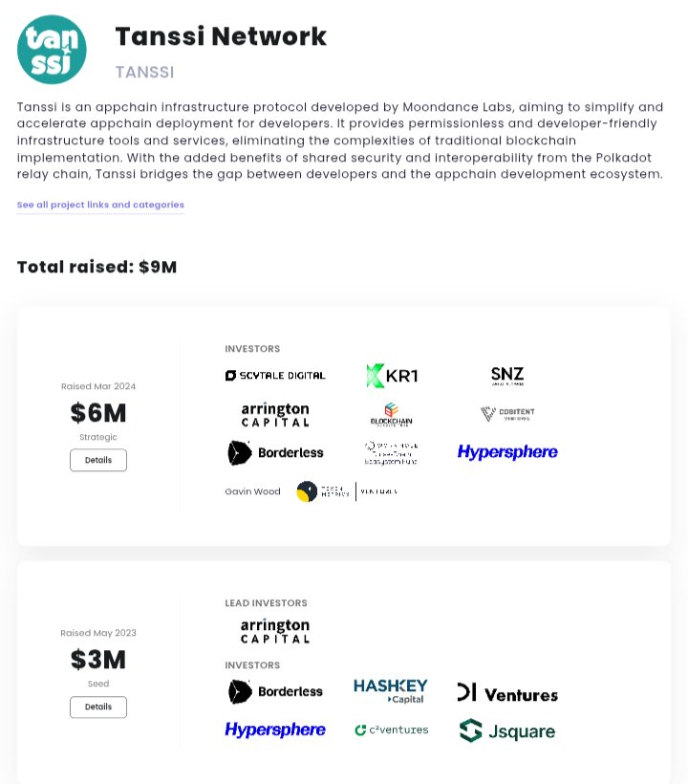688x784 pixels.
Task: Open Details for the $3M Seed round
Action: pos(98,708)
